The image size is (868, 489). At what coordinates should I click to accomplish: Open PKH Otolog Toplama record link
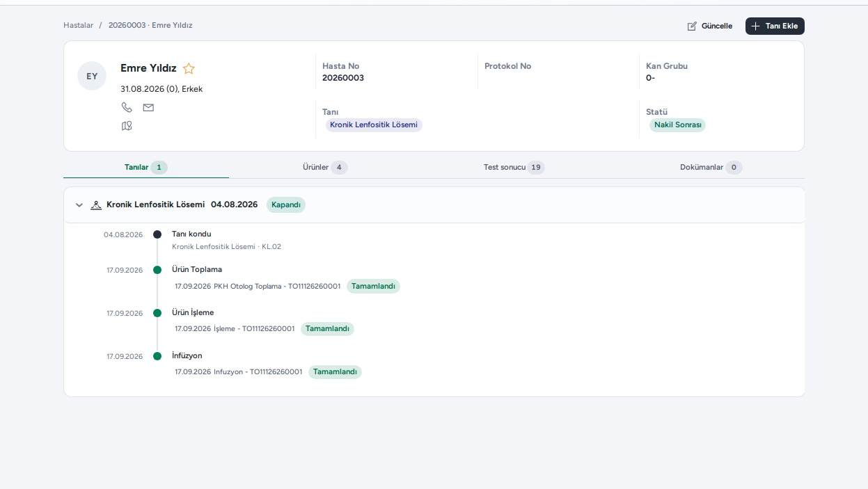click(258, 287)
